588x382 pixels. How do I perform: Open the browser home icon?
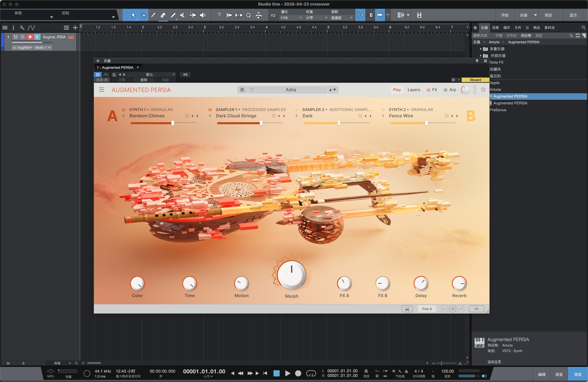point(475,28)
